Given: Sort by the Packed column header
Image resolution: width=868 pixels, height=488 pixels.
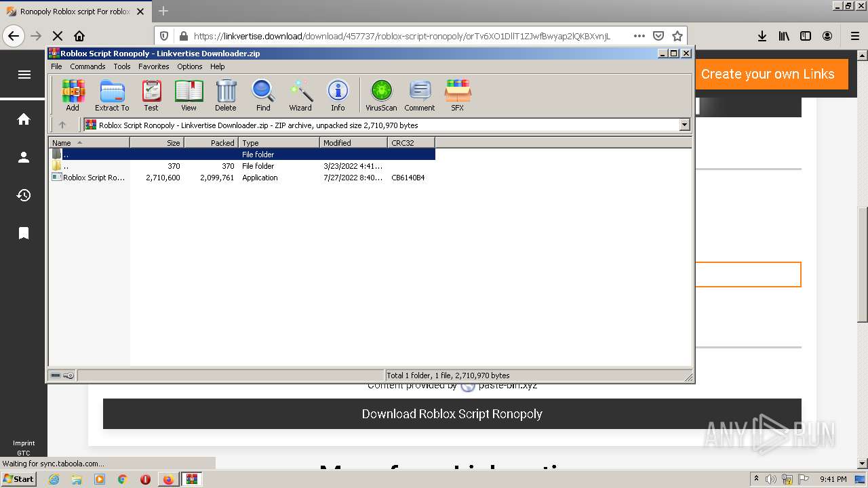Looking at the screenshot, I should click(x=211, y=142).
